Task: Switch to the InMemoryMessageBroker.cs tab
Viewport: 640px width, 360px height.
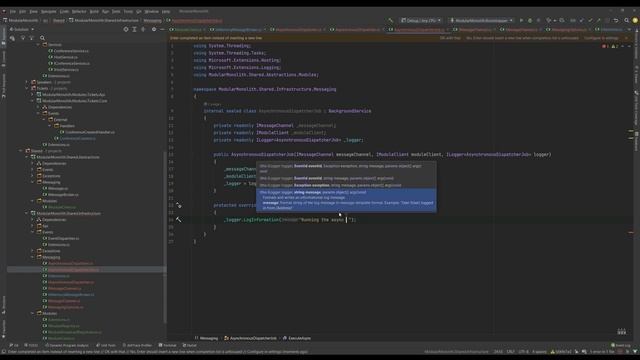Action: click(237, 29)
